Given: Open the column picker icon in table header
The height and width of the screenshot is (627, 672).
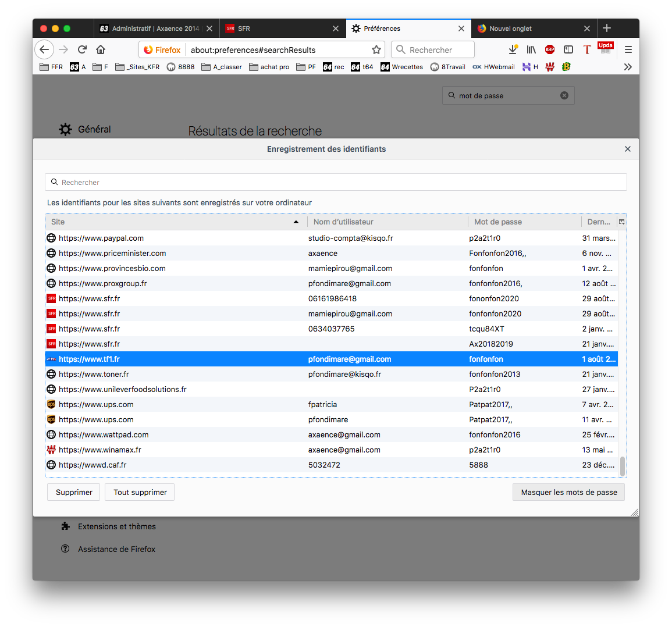Looking at the screenshot, I should pyautogui.click(x=622, y=222).
